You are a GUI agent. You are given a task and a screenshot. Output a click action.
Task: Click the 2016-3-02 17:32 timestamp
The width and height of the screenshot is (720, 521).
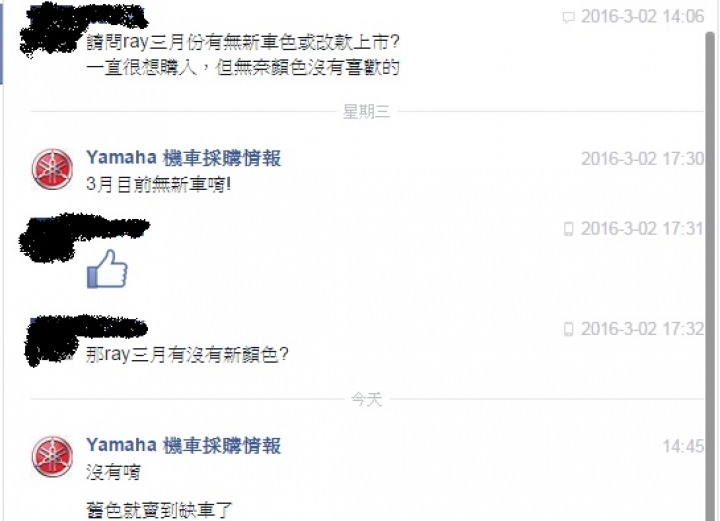coord(642,329)
